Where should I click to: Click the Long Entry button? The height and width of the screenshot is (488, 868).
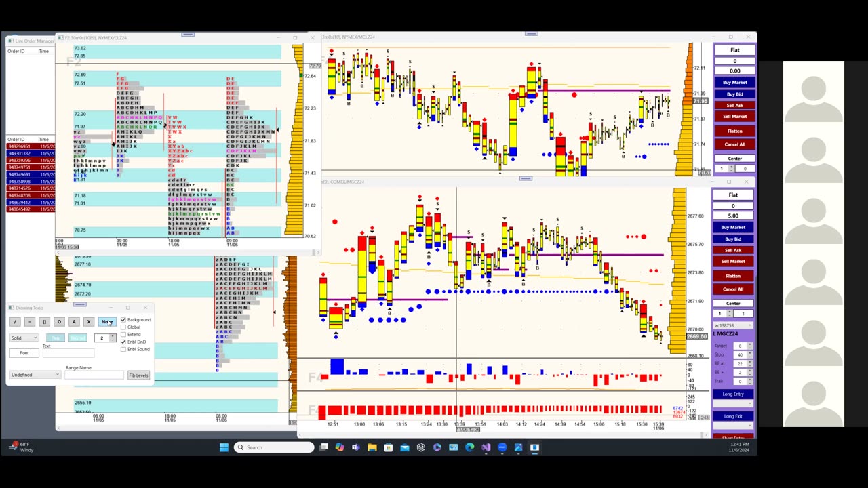[733, 394]
